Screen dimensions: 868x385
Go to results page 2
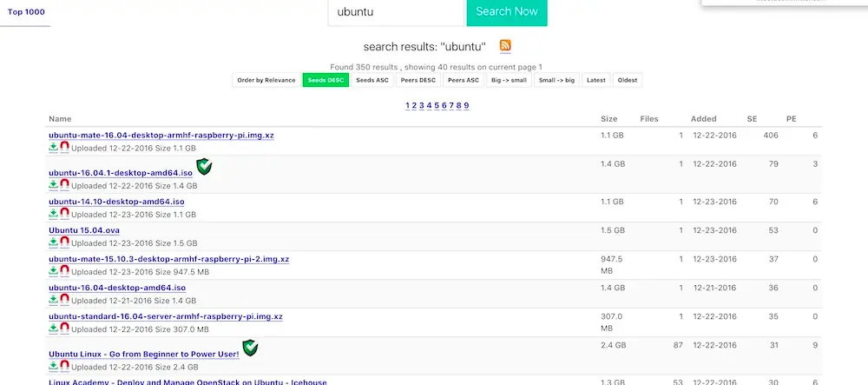pos(415,105)
